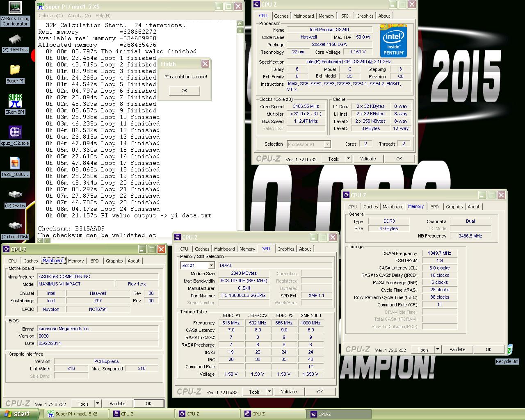The height and width of the screenshot is (420, 525).
Task: Click the Bus Speed 112.47 MHz field
Action: (306, 121)
